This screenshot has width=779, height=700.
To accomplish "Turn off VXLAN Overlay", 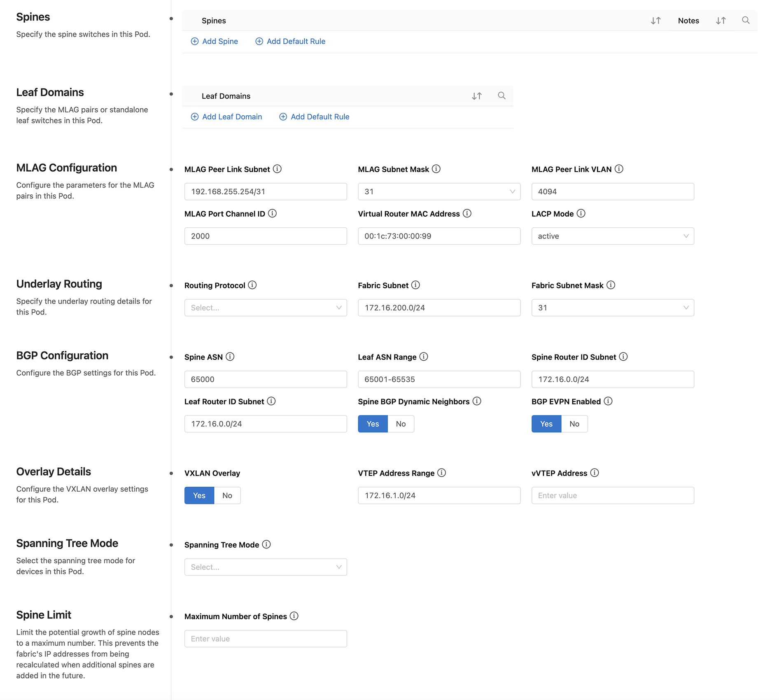I will click(x=227, y=495).
